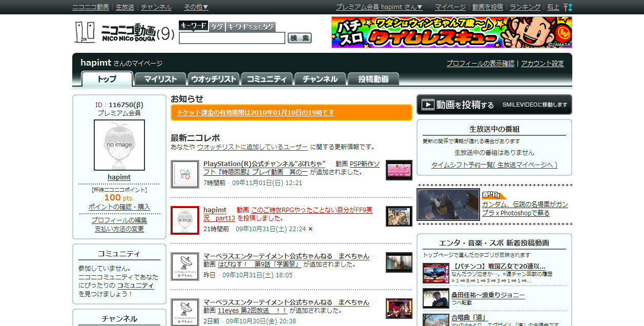The height and width of the screenshot is (326, 644).
Task: Open 【パチンコ】戦国乙女で20連以… title link
Action: click(x=498, y=267)
